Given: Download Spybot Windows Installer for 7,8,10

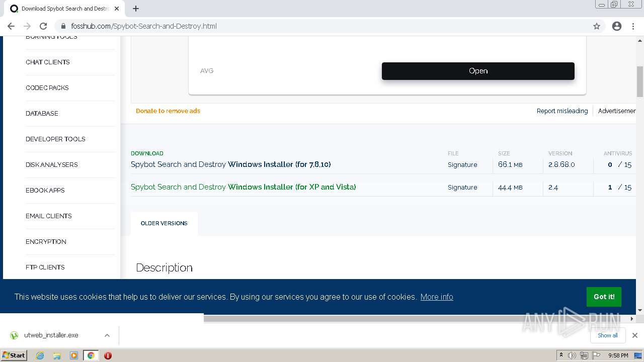Looking at the screenshot, I should pyautogui.click(x=231, y=164).
